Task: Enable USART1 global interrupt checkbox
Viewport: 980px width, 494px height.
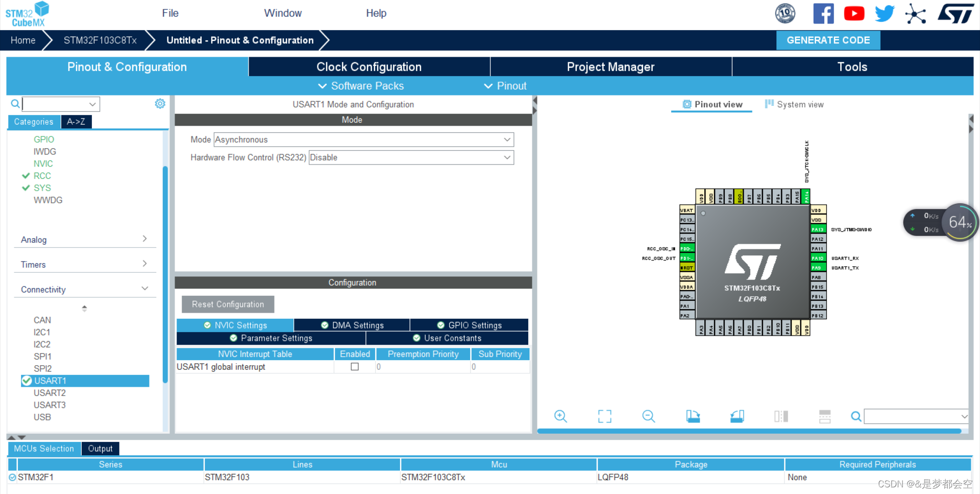Action: (355, 367)
